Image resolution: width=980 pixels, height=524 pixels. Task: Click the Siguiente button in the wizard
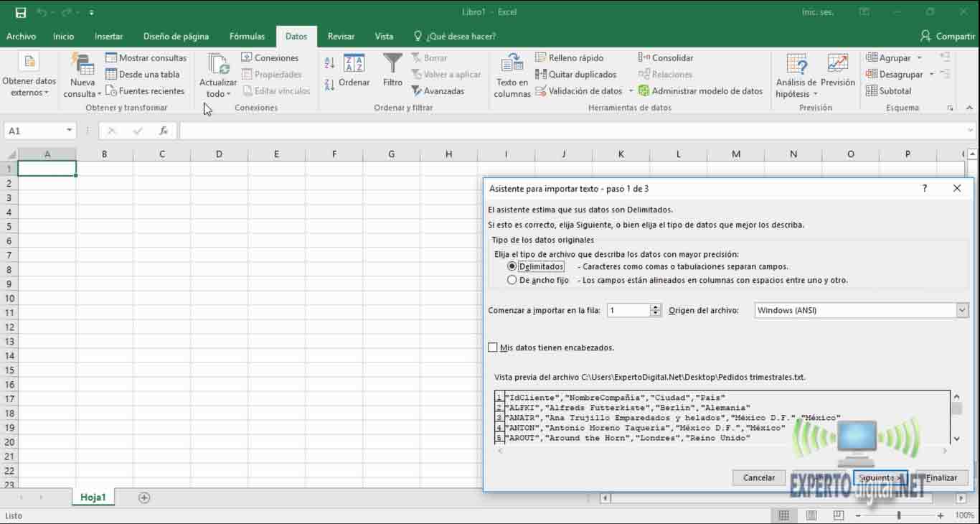[x=880, y=477]
